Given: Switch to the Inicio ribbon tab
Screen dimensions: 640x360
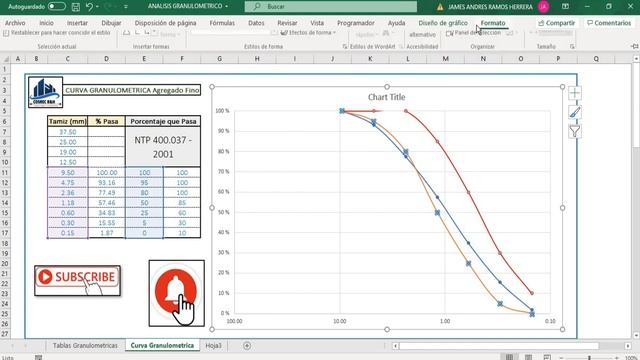Looking at the screenshot, I should 47,23.
